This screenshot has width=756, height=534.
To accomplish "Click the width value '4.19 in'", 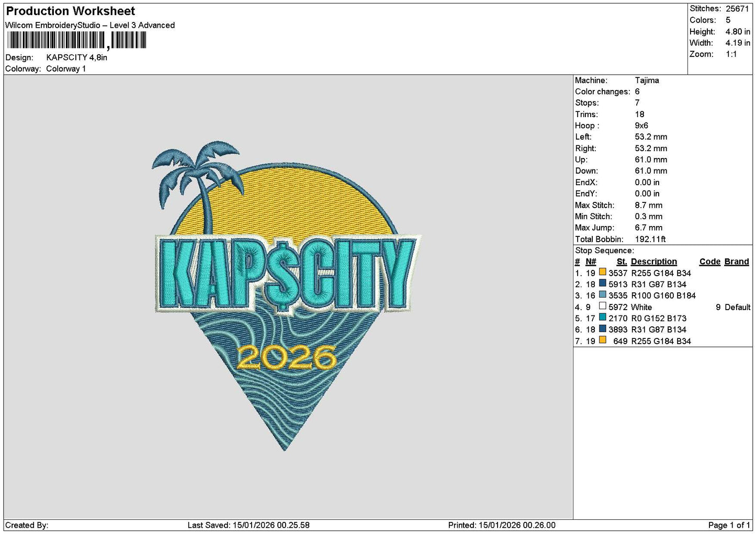I will 738,43.
